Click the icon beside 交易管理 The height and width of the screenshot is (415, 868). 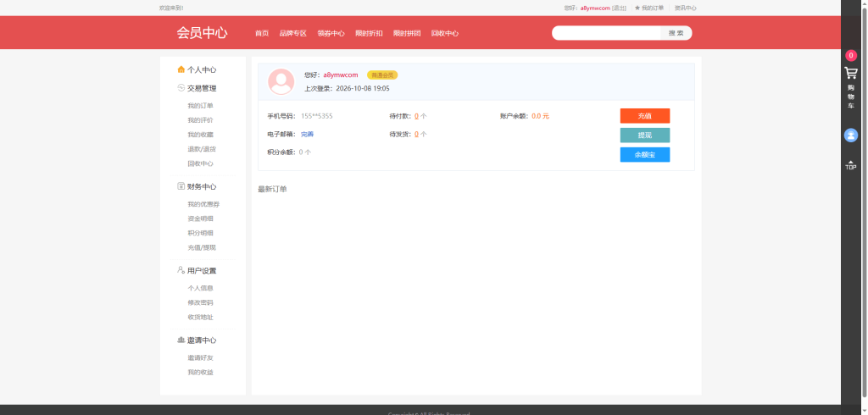tap(181, 87)
